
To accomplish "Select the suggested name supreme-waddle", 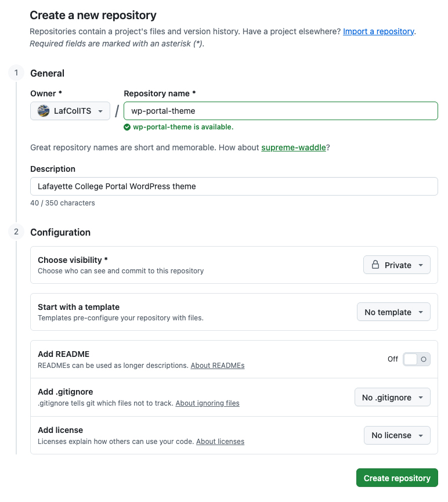I will 293,147.
